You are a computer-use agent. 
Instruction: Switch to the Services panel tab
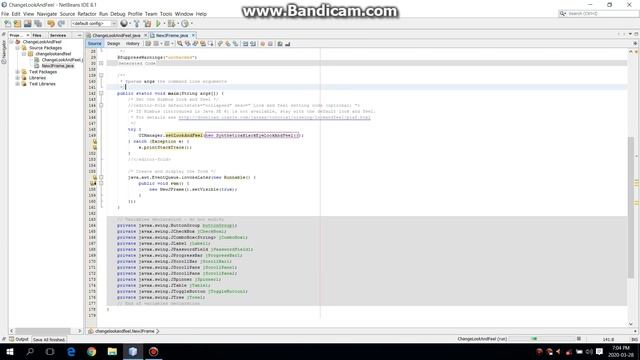[58, 36]
